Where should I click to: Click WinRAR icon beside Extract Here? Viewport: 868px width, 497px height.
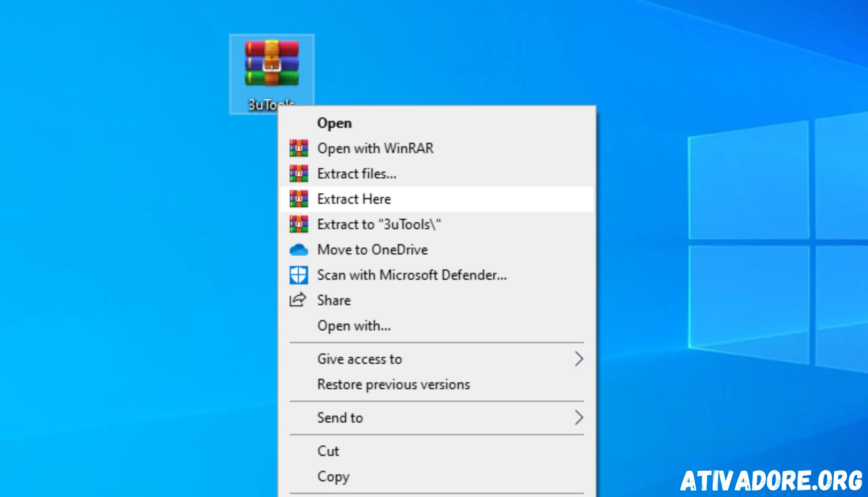click(x=299, y=199)
